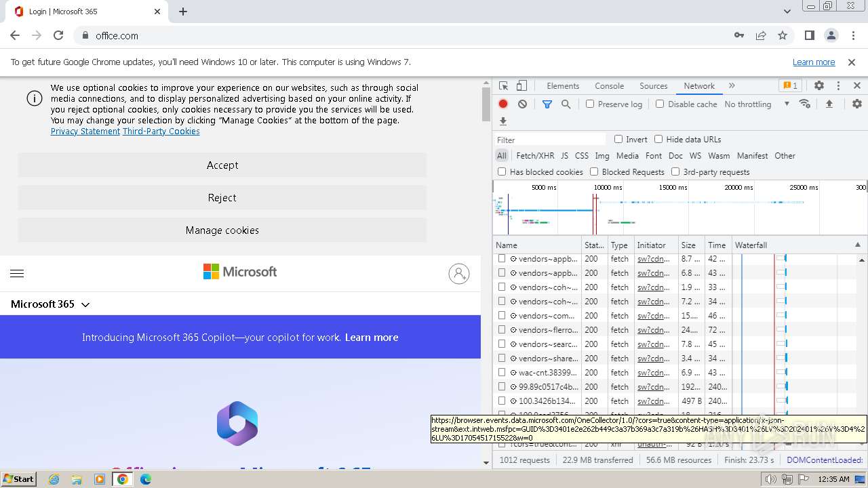Click the Microsoft sign-in account icon
The image size is (868, 488).
(x=459, y=274)
